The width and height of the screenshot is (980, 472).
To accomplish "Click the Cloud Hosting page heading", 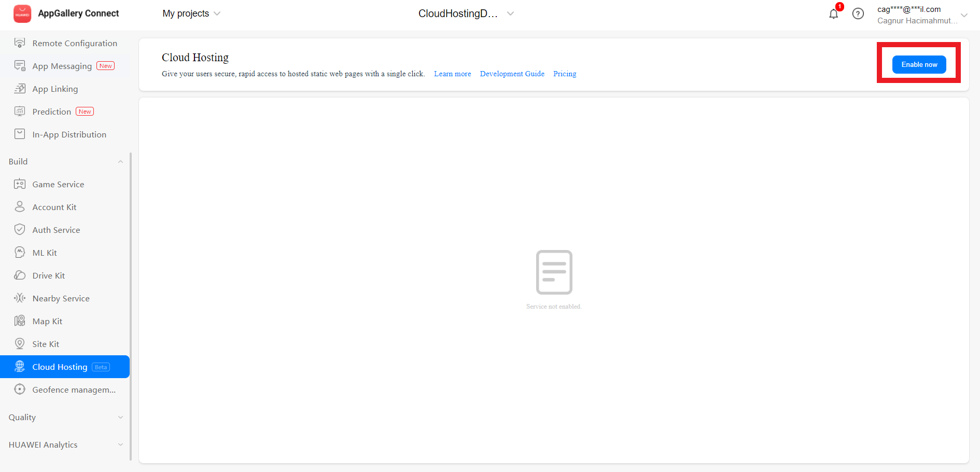I will click(x=195, y=58).
